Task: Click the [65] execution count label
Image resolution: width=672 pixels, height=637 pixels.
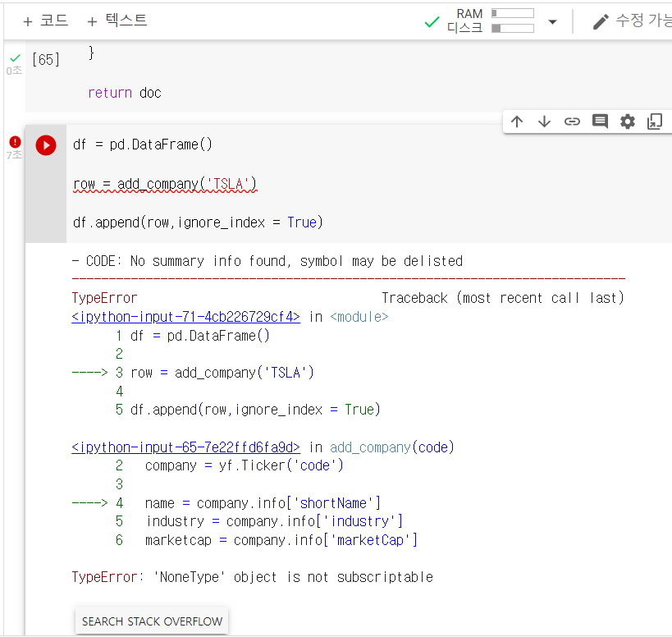Action: click(x=46, y=59)
